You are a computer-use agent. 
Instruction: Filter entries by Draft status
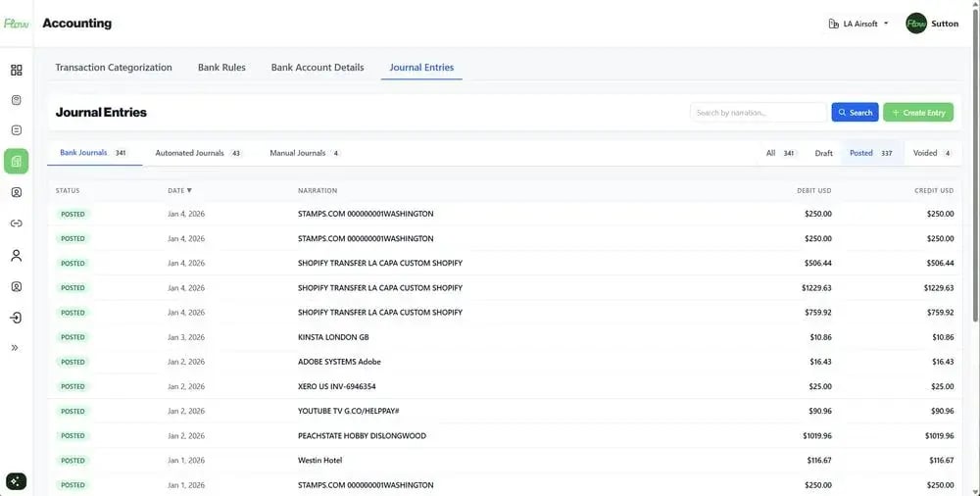824,153
